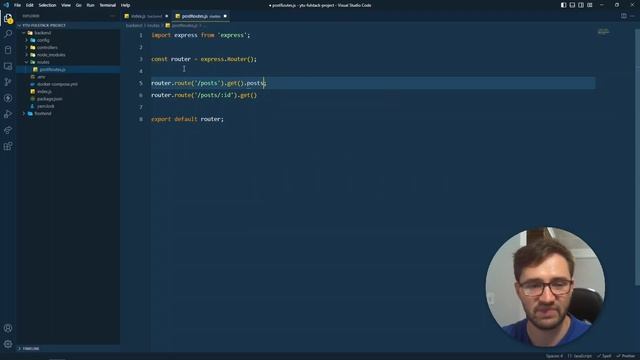640x360 pixels.
Task: Open the Extensions view in the activity bar
Action: pyautogui.click(x=8, y=146)
